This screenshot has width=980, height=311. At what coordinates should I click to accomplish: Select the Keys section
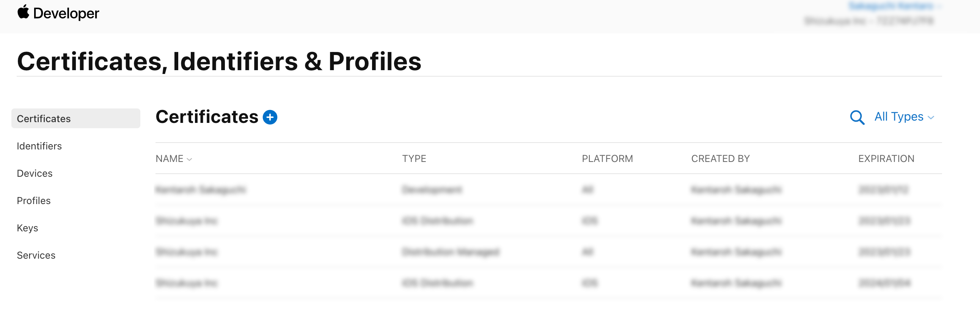point(27,228)
